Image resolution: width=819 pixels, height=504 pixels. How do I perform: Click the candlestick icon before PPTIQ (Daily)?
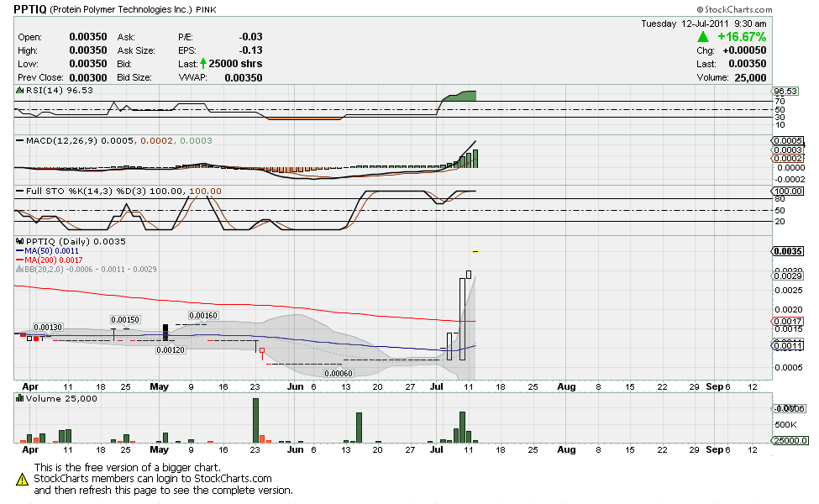tap(20, 241)
